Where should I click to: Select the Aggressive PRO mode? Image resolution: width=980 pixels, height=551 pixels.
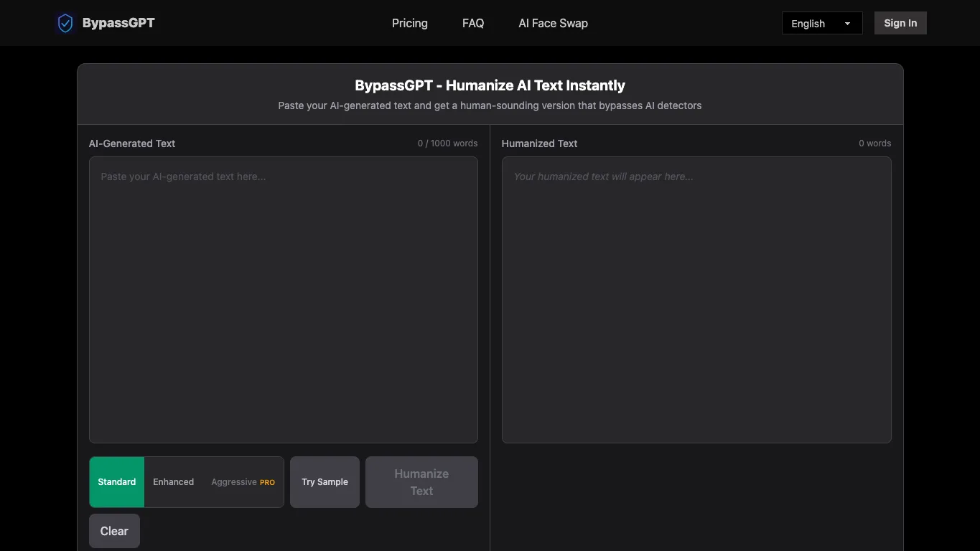pyautogui.click(x=243, y=482)
